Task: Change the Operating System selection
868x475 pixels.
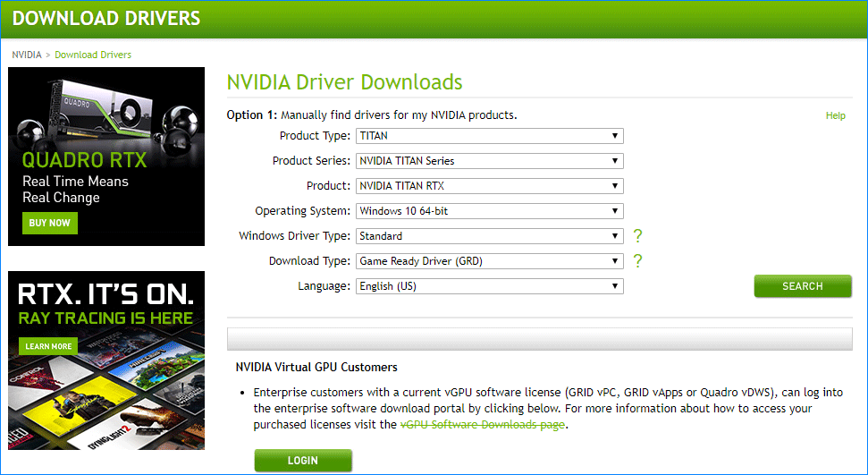Action: point(489,211)
